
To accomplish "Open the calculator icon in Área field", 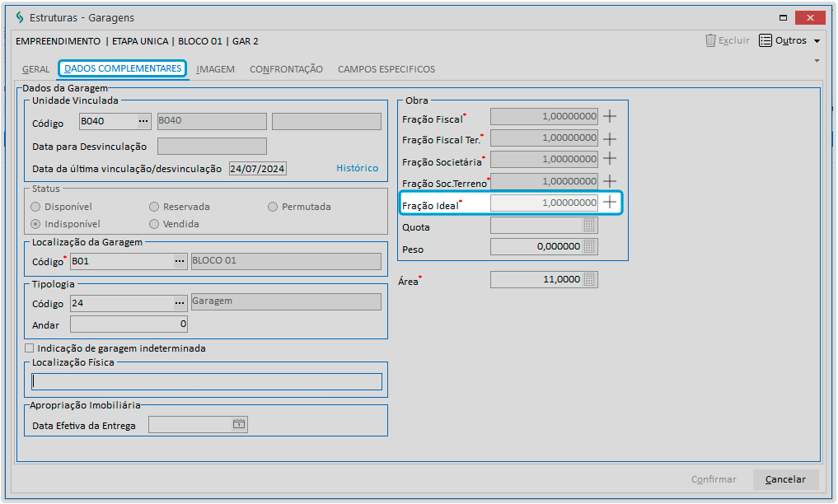I will (x=589, y=280).
